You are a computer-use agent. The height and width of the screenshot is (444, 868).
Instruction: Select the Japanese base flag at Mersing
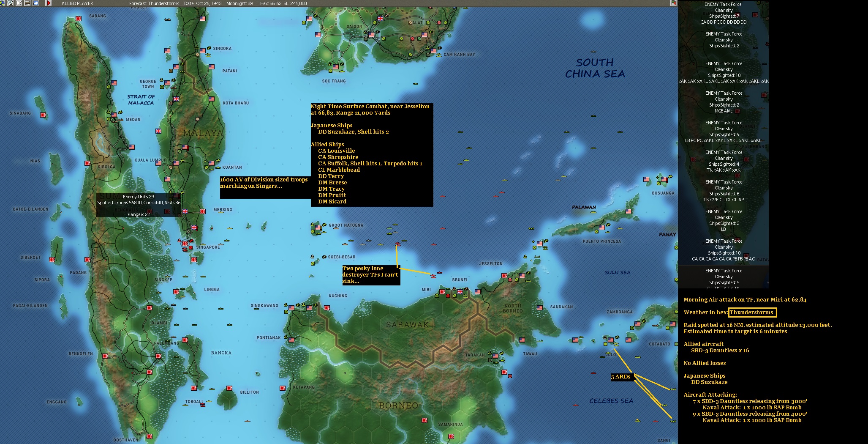pyautogui.click(x=203, y=211)
